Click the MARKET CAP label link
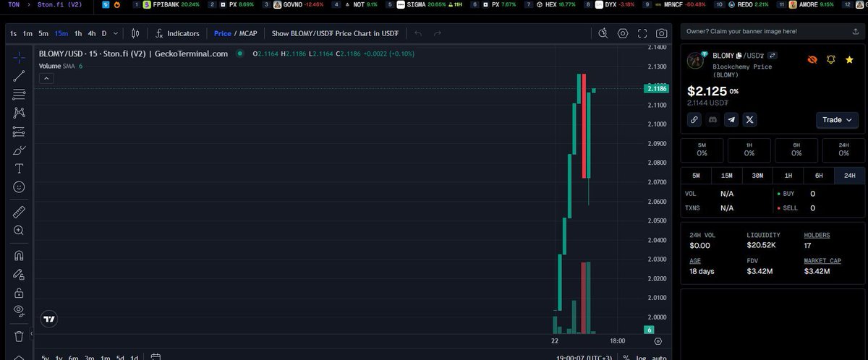 (x=822, y=261)
